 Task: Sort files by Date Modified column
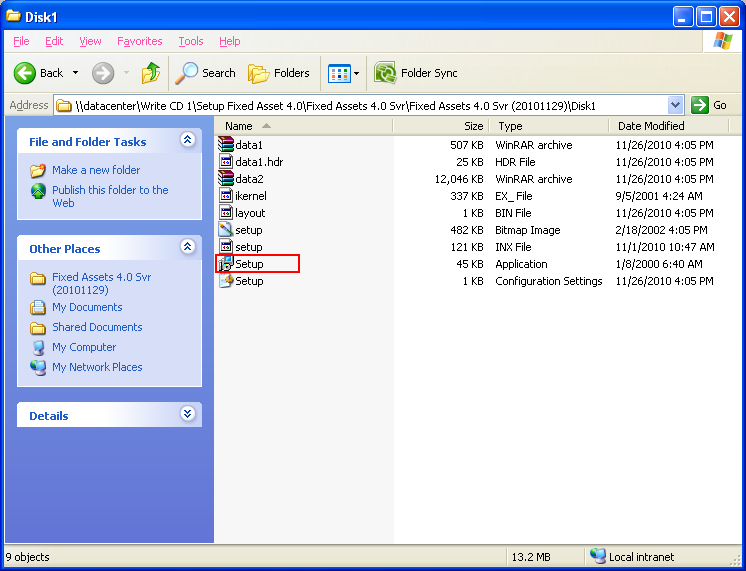[x=651, y=126]
